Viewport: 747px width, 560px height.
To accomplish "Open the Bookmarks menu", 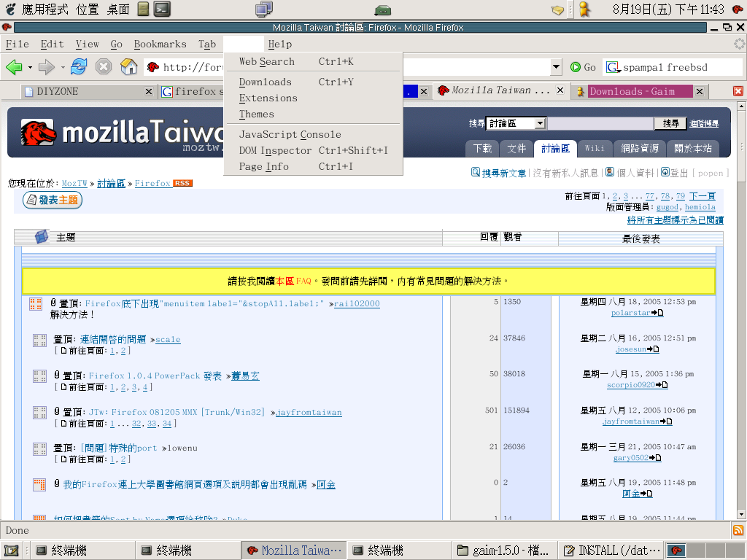I will (160, 44).
